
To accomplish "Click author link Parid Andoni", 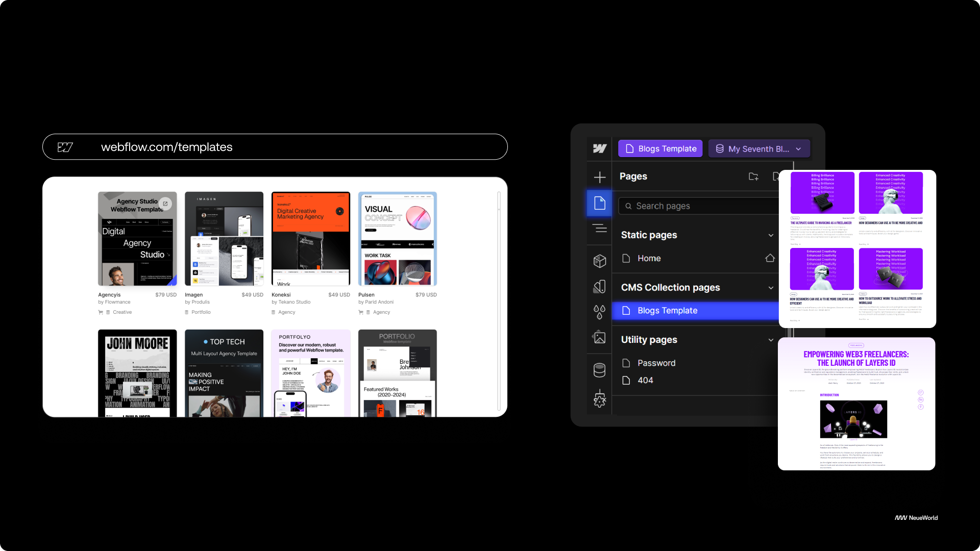I will click(379, 302).
